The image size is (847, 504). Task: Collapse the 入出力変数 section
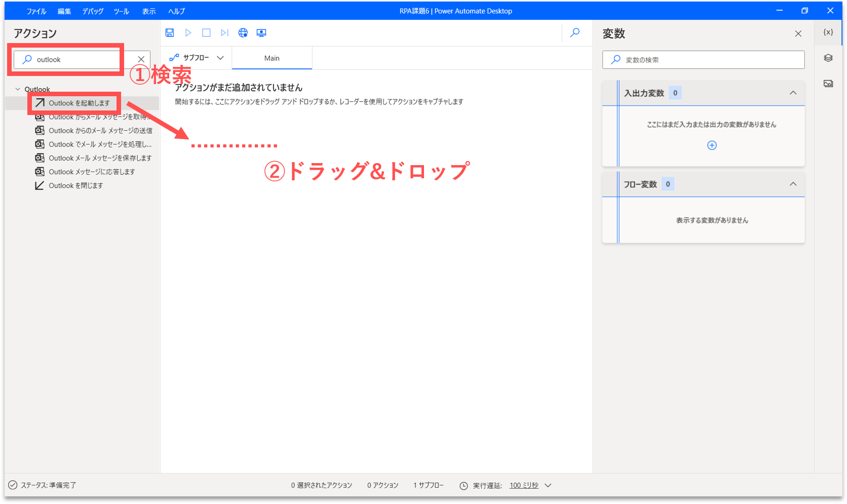793,93
